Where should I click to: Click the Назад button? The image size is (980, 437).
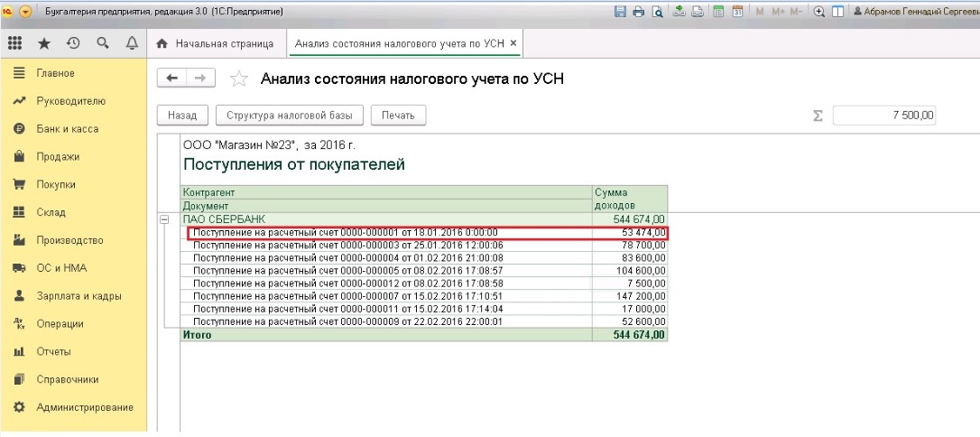[182, 116]
